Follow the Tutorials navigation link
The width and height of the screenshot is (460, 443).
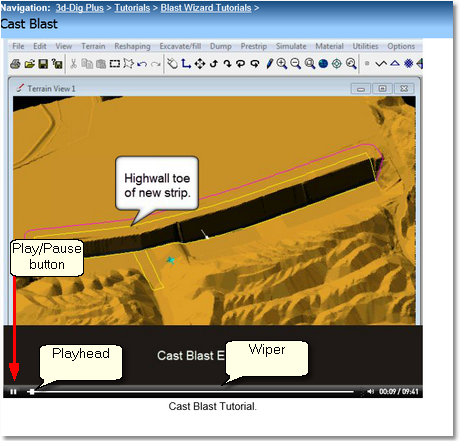pyautogui.click(x=132, y=8)
